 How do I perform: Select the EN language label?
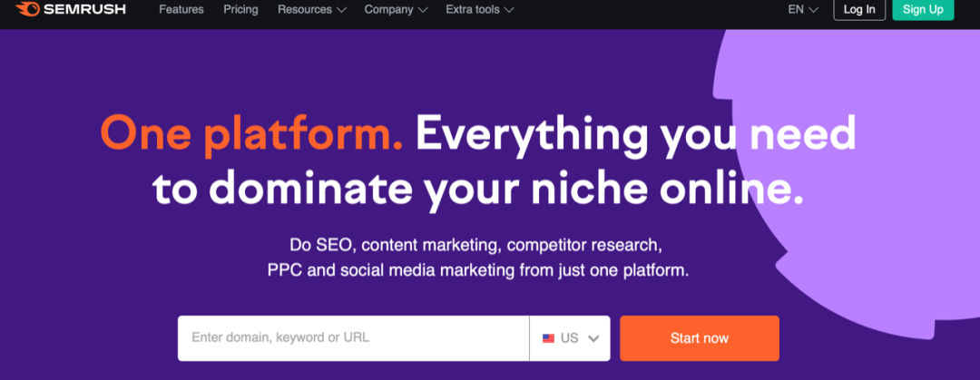[x=796, y=10]
